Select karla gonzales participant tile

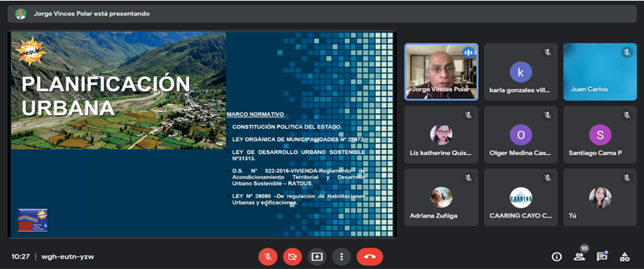pos(521,72)
